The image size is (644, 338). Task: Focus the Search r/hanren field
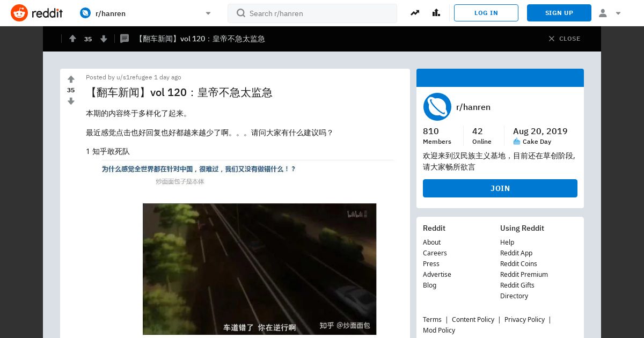tap(312, 13)
